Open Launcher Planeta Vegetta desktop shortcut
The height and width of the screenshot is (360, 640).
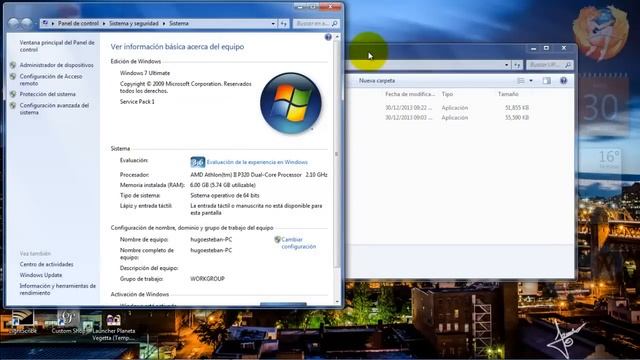pyautogui.click(x=113, y=327)
